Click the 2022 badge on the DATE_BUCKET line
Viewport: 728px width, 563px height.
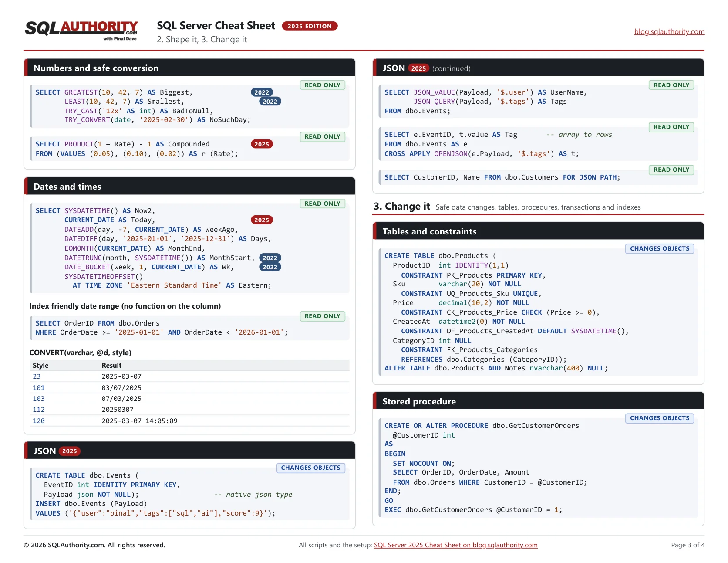[270, 267]
